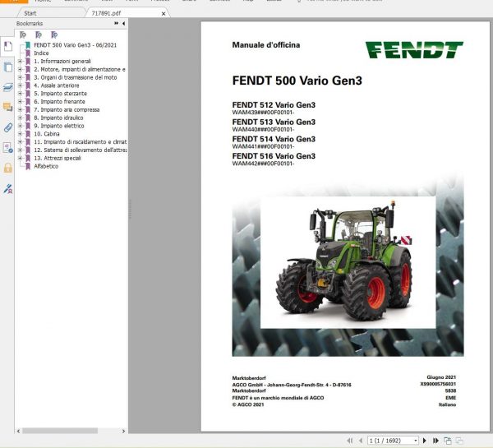The width and height of the screenshot is (493, 448).
Task: Open the pen and person tool panel
Action: point(8,189)
